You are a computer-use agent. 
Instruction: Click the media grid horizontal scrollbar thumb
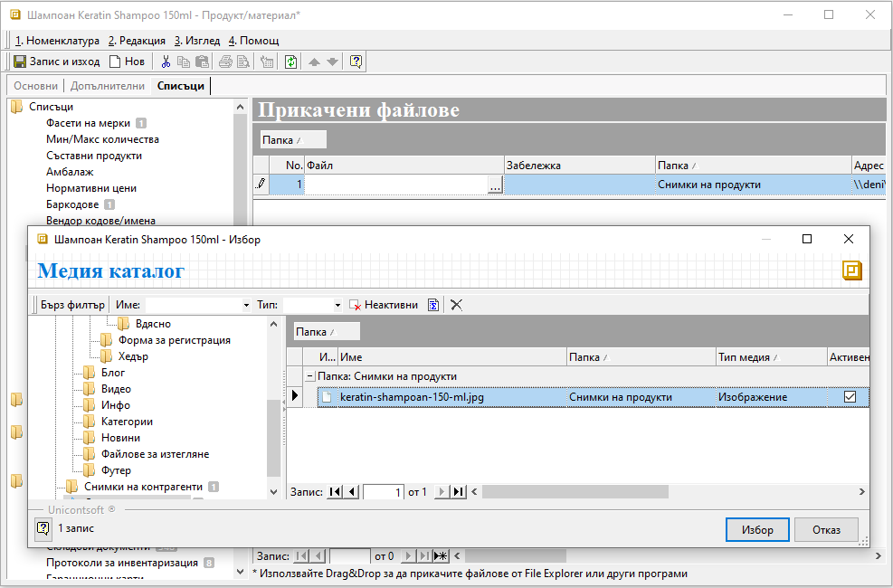tap(575, 491)
